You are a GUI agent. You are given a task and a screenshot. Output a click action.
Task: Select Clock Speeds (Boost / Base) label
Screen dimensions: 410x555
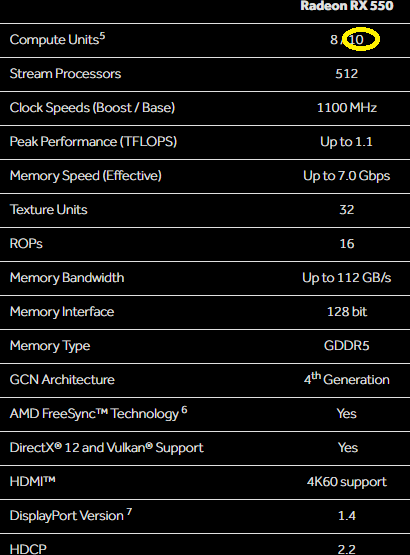click(92, 108)
